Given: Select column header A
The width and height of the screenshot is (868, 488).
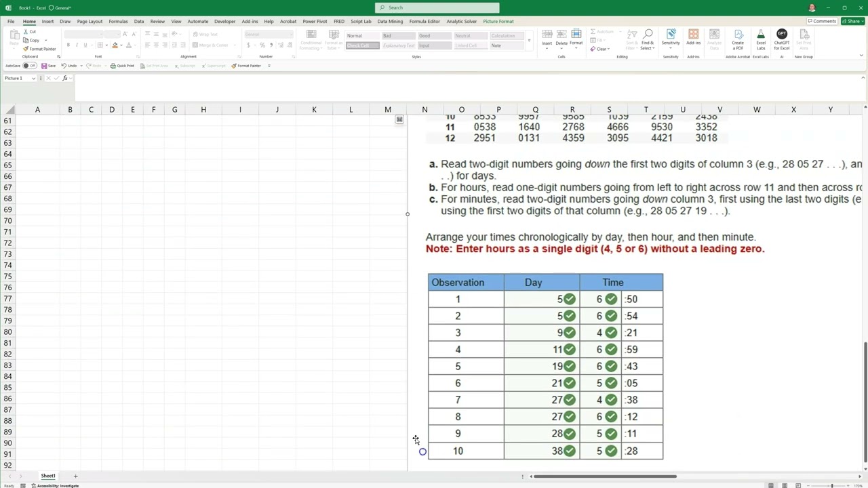Looking at the screenshot, I should [x=37, y=109].
